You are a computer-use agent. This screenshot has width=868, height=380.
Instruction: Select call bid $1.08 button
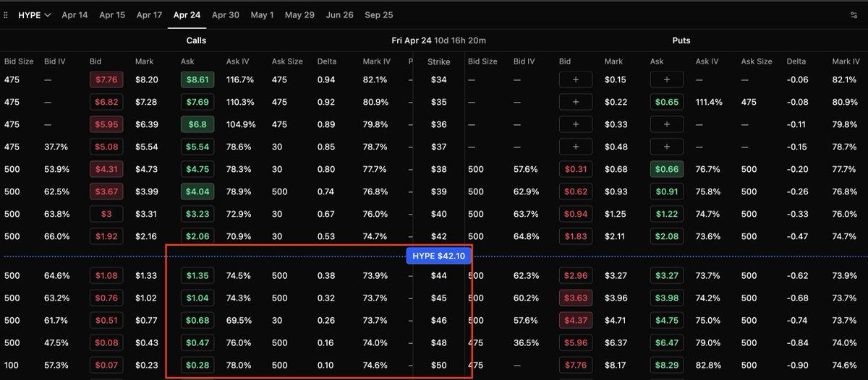pyautogui.click(x=106, y=275)
